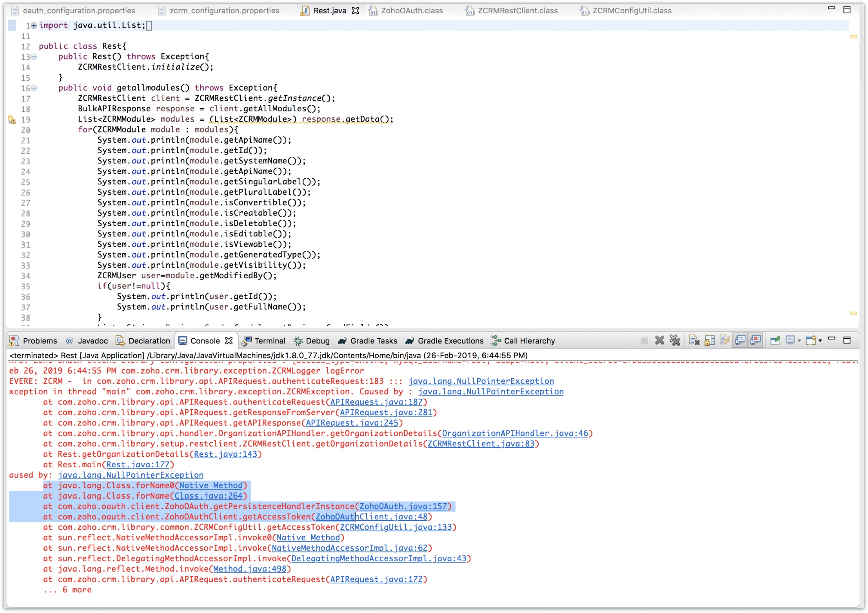868x613 pixels.
Task: Open Rest.java:143 stack trace link
Action: [225, 454]
